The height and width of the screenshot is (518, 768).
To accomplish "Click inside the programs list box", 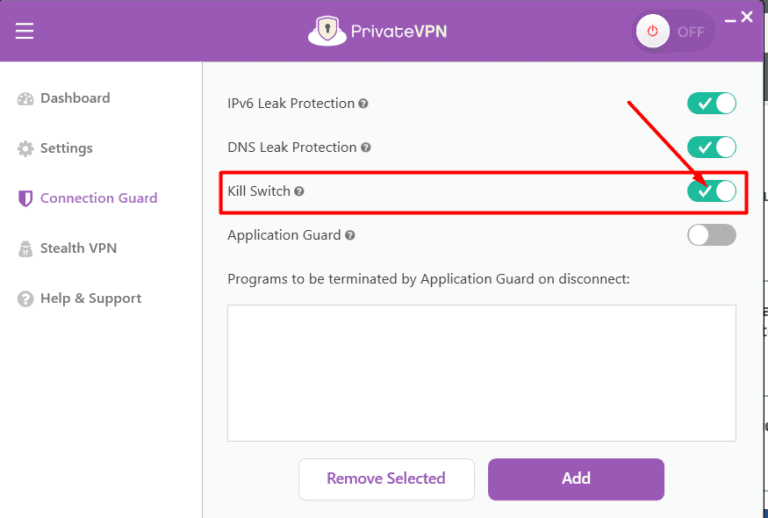I will click(481, 373).
